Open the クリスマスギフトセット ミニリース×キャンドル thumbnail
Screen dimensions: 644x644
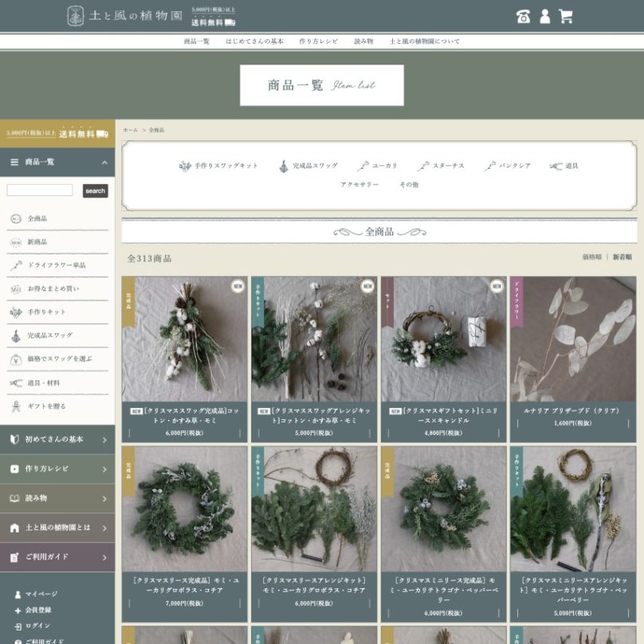(444, 340)
